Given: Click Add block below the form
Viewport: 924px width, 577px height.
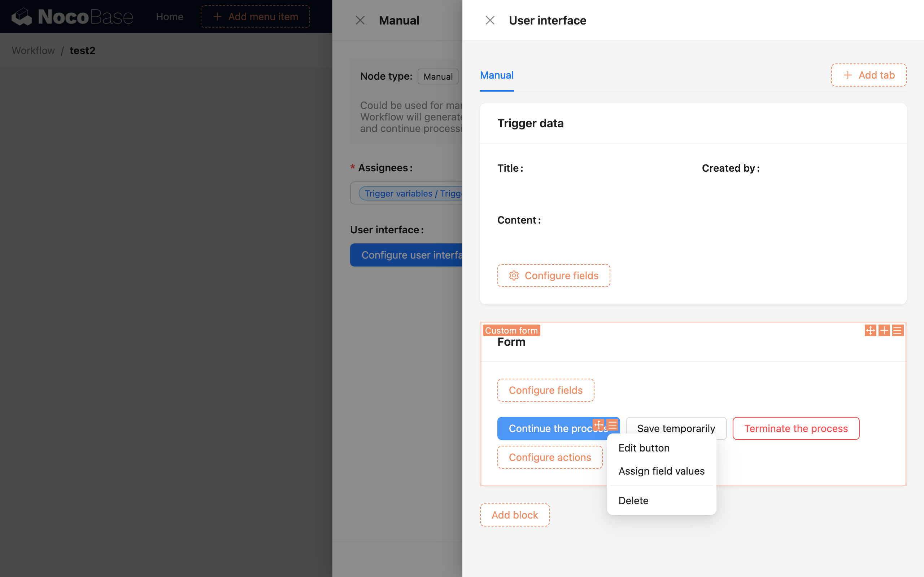Looking at the screenshot, I should [515, 515].
